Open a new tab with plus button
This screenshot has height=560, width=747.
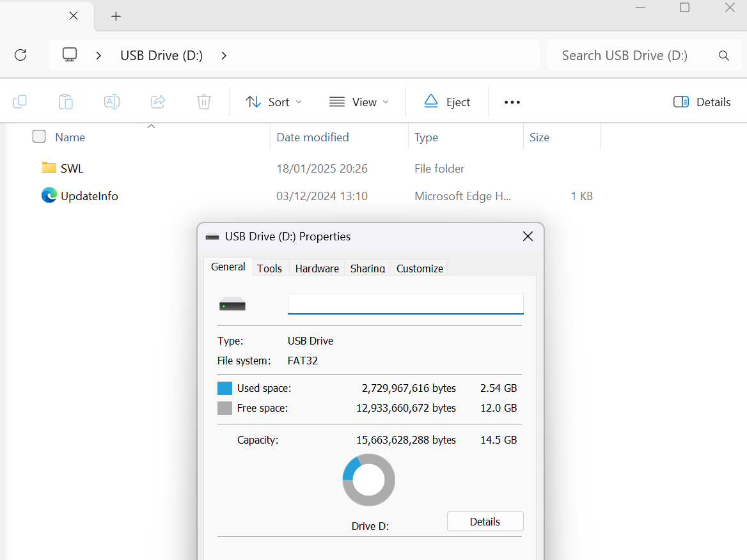[116, 16]
